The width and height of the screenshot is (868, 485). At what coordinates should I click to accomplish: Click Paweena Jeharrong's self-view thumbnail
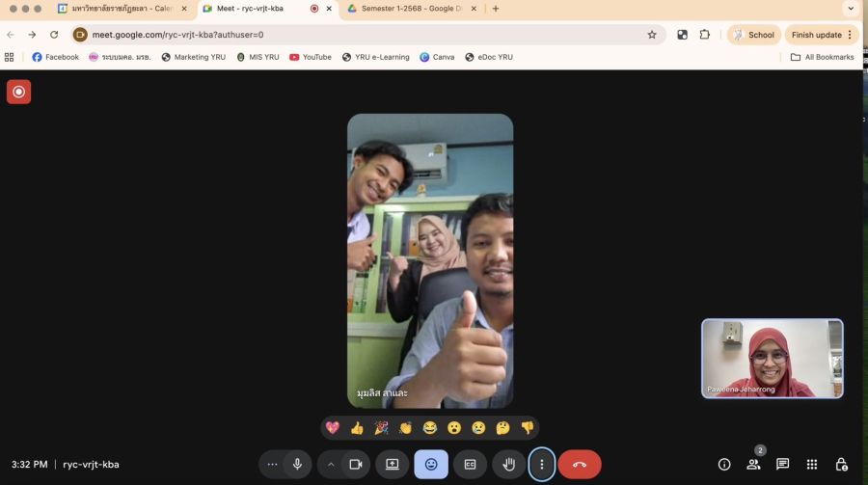pos(772,358)
